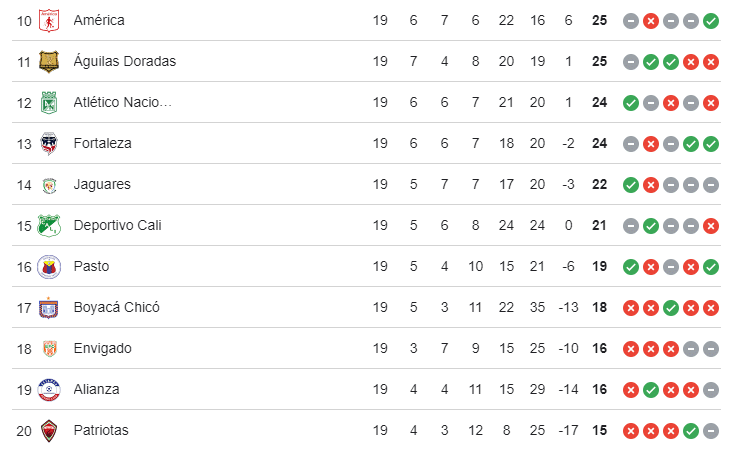Image resolution: width=744 pixels, height=452 pixels.
Task: Open the Alianza team name link
Action: coord(96,389)
